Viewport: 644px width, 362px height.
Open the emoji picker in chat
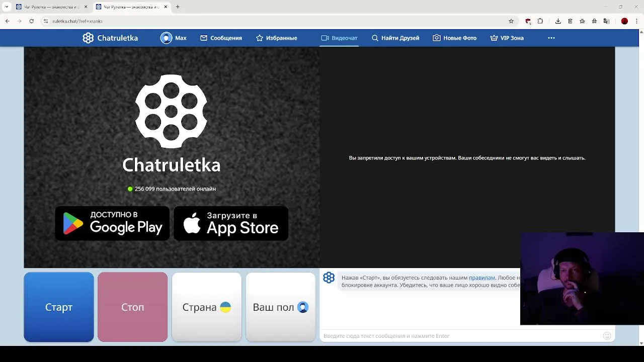tap(607, 336)
